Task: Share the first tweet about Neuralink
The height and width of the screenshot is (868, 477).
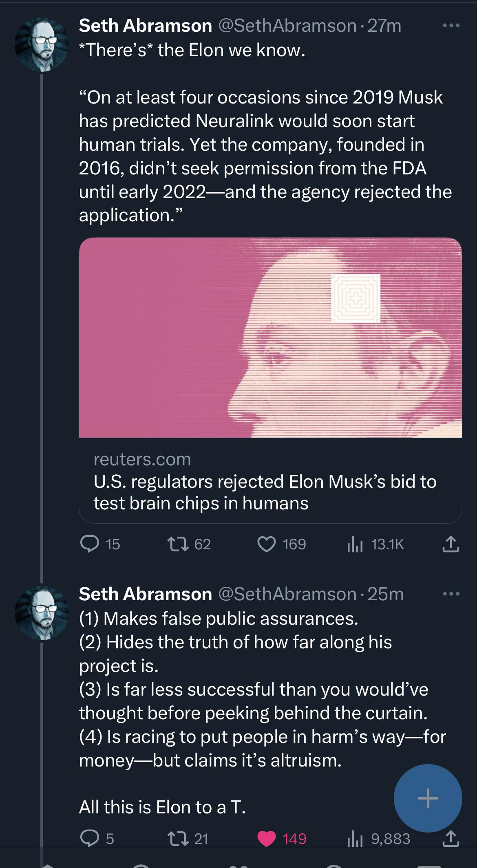Action: (450, 544)
